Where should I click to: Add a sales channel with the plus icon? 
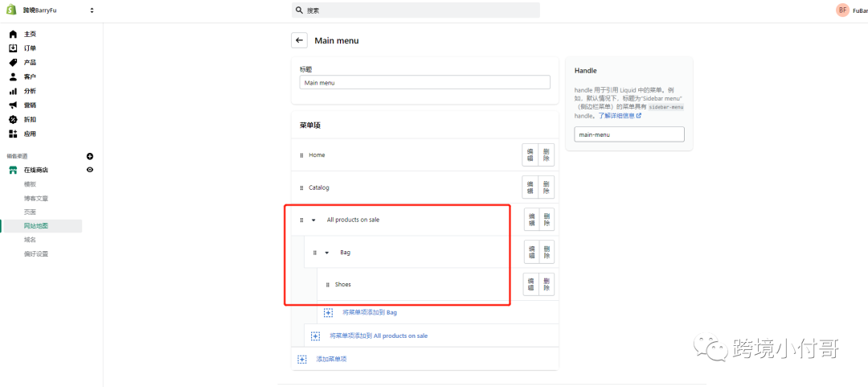(90, 156)
